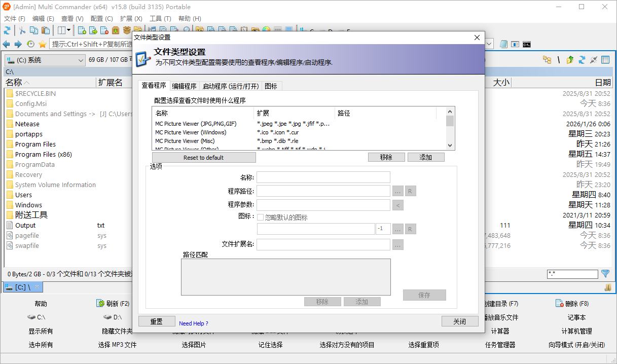Click the blue filter funnel icon bottom right
Viewport: 617px width, 364px height.
(x=605, y=274)
